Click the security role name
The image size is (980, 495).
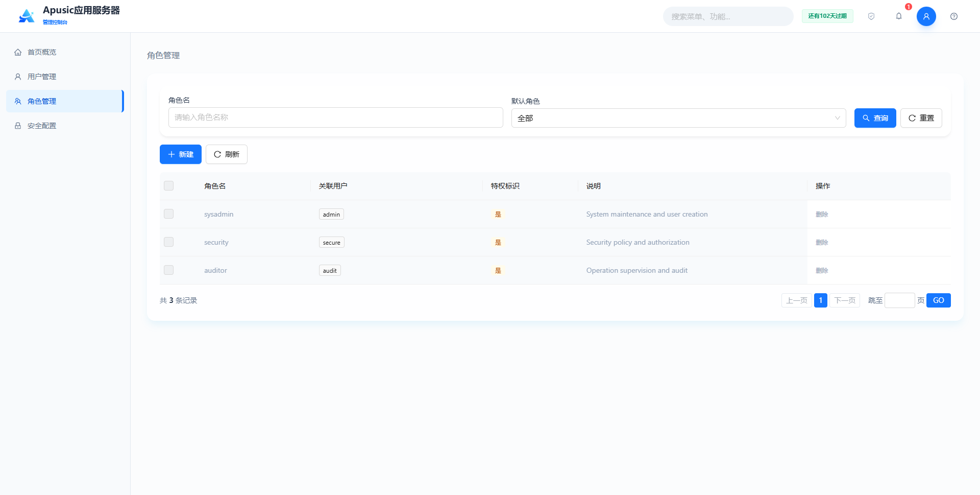point(216,242)
